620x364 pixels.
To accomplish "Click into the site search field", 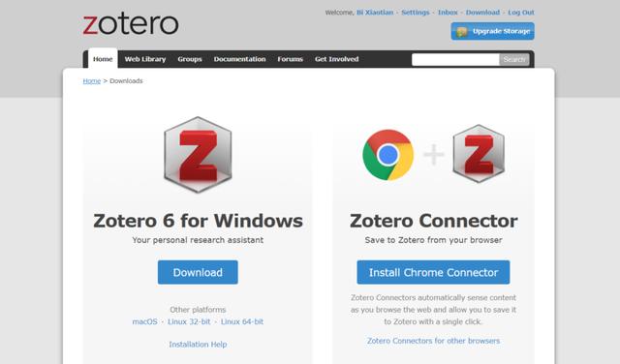I will pos(455,60).
